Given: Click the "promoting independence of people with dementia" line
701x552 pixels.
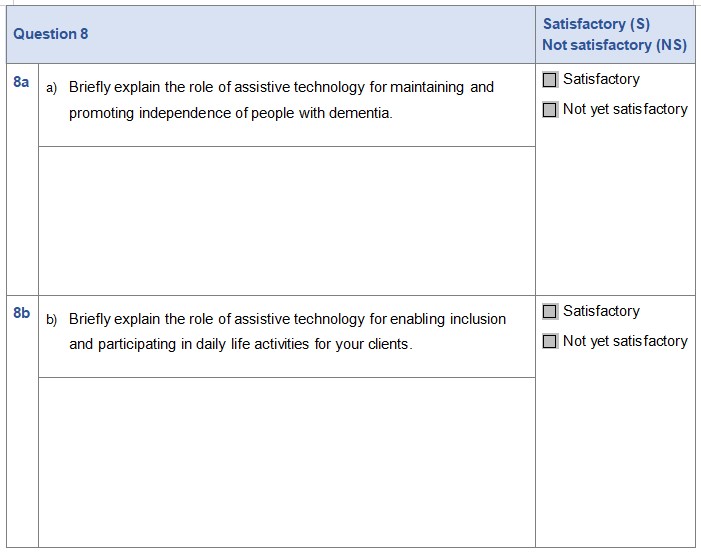Looking at the screenshot, I should click(x=230, y=113).
